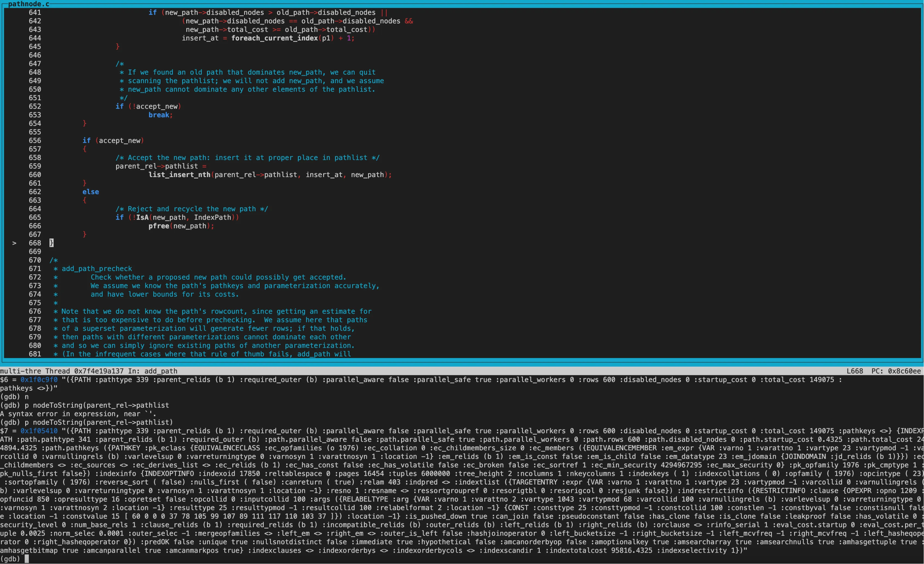Click the current-line marker arrow at line 668
Image resolution: width=924 pixels, height=564 pixels.
(x=14, y=243)
